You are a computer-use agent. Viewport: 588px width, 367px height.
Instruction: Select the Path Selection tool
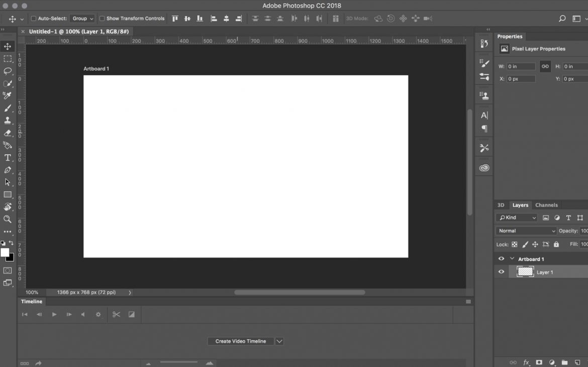8,182
